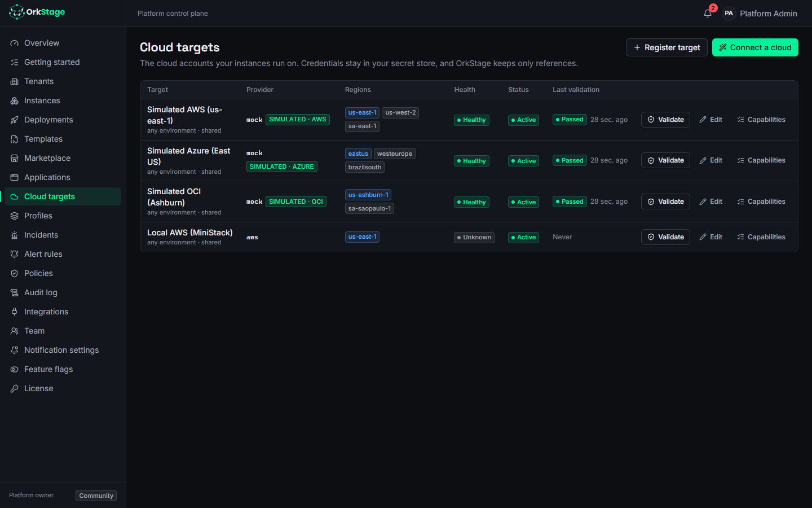View Capabilities of Simulated OCI target
This screenshot has width=812, height=508.
761,202
